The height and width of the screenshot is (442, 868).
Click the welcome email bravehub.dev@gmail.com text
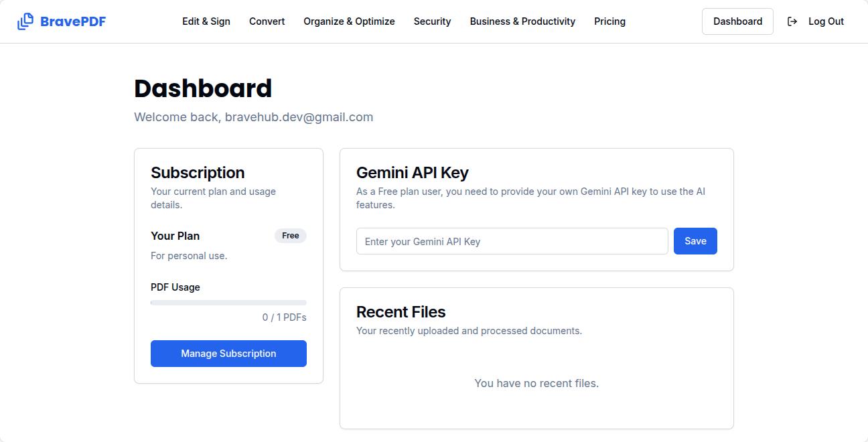(x=299, y=117)
